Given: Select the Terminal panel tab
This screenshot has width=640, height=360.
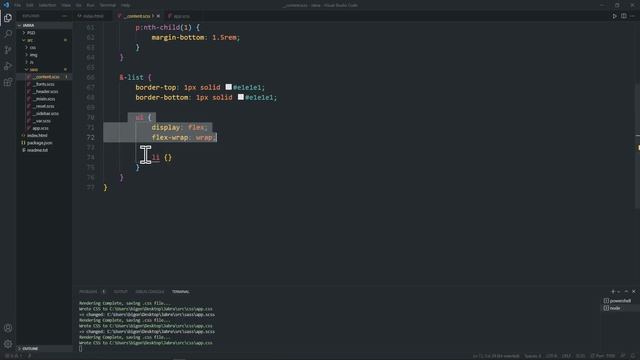Looking at the screenshot, I should pos(180,291).
